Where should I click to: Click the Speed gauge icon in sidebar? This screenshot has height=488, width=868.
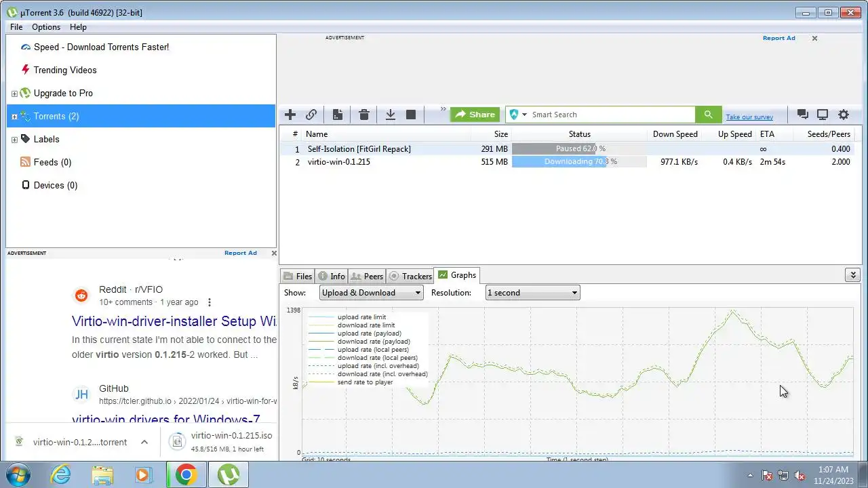pos(26,47)
